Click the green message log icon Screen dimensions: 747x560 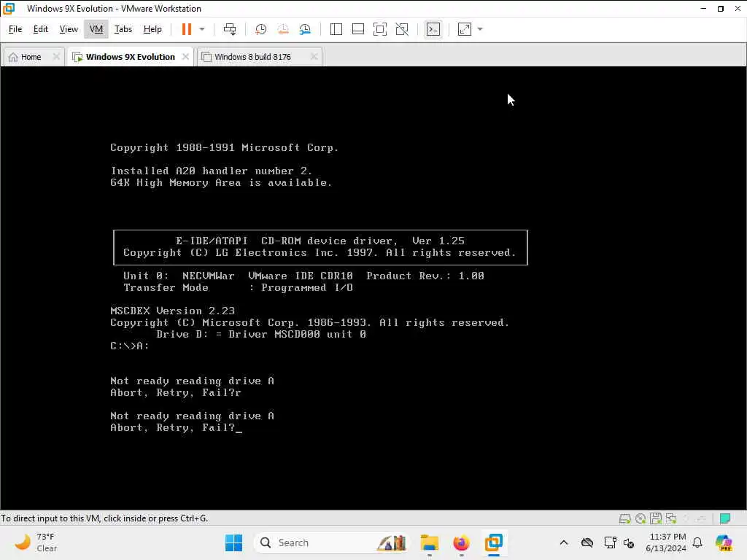(x=725, y=518)
